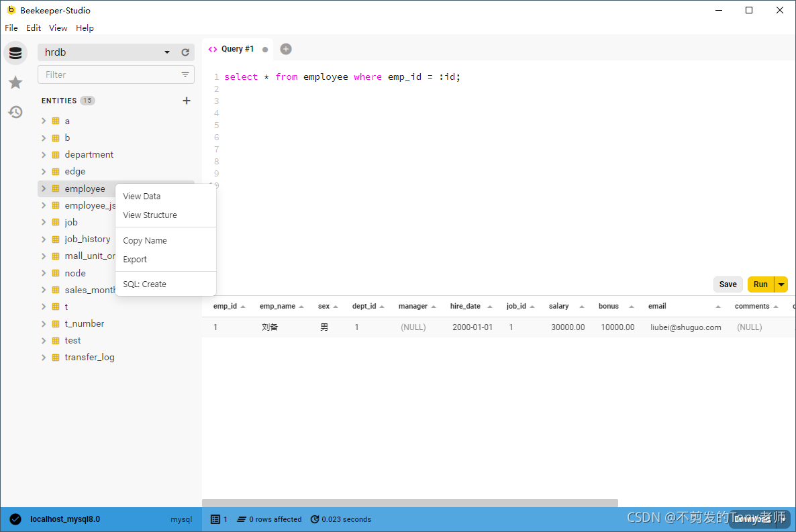The width and height of the screenshot is (796, 532).
Task: Open the query history clock icon
Action: tap(15, 112)
